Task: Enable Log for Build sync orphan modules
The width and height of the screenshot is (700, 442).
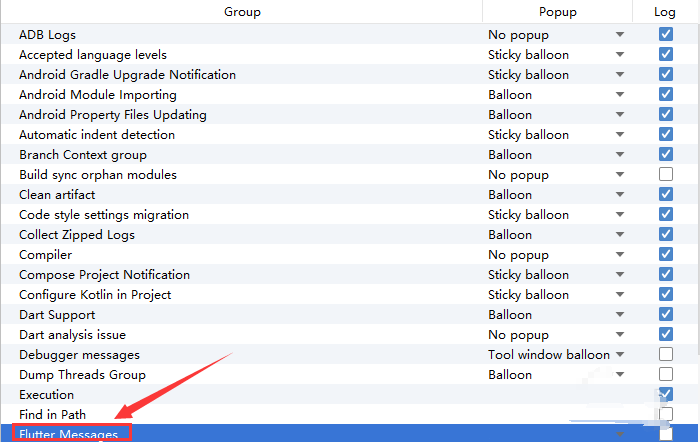Action: 666,174
